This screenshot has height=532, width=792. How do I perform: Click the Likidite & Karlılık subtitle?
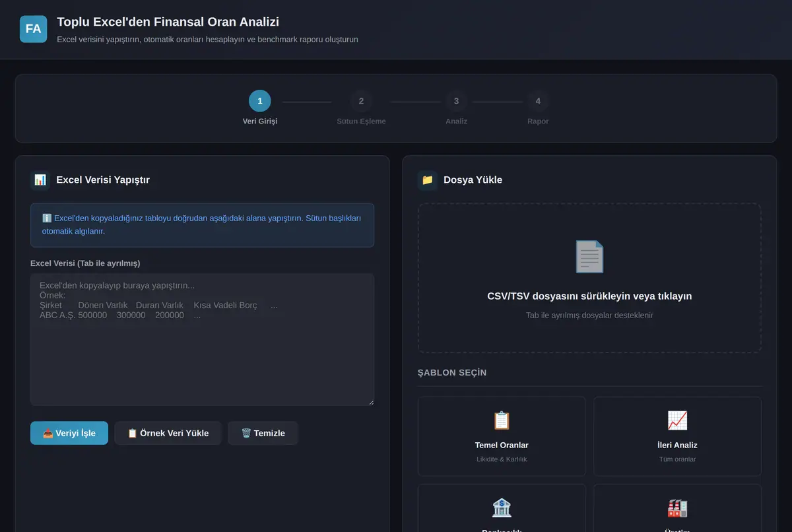tap(502, 459)
